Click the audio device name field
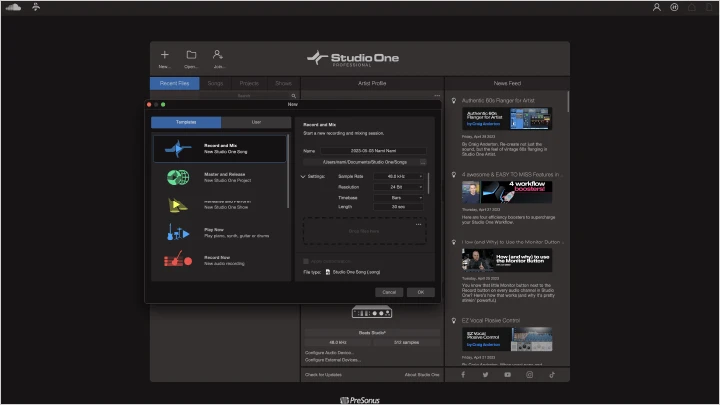This screenshot has width=720, height=405. tap(372, 333)
